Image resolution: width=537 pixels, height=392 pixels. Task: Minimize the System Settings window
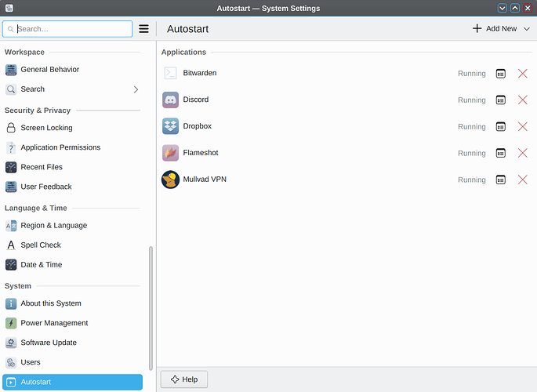point(502,8)
